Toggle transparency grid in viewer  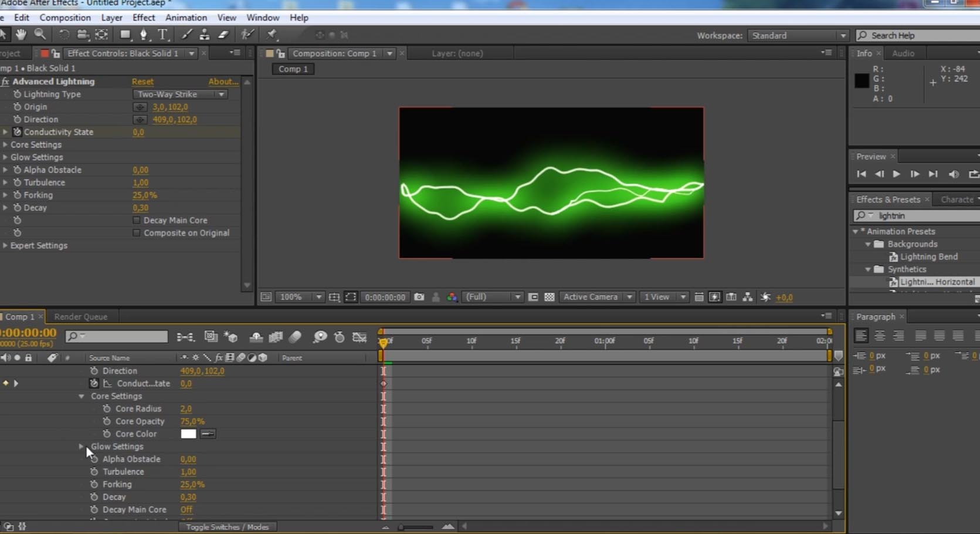(549, 297)
